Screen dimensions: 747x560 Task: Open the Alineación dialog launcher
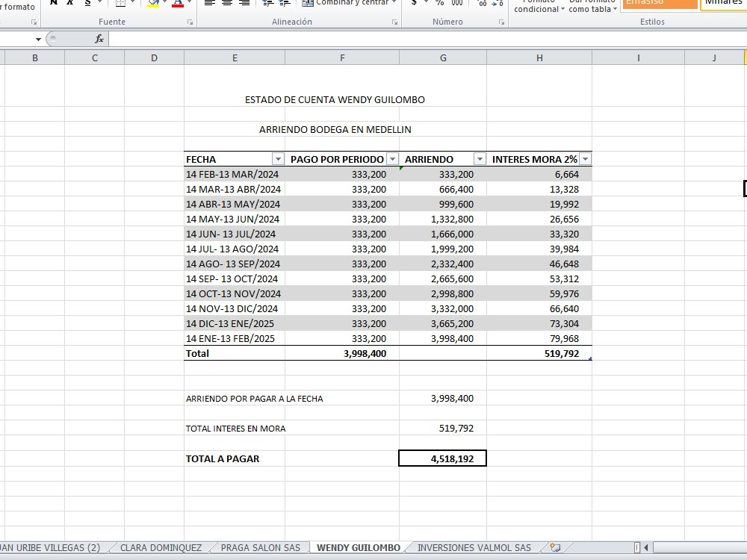click(x=395, y=22)
